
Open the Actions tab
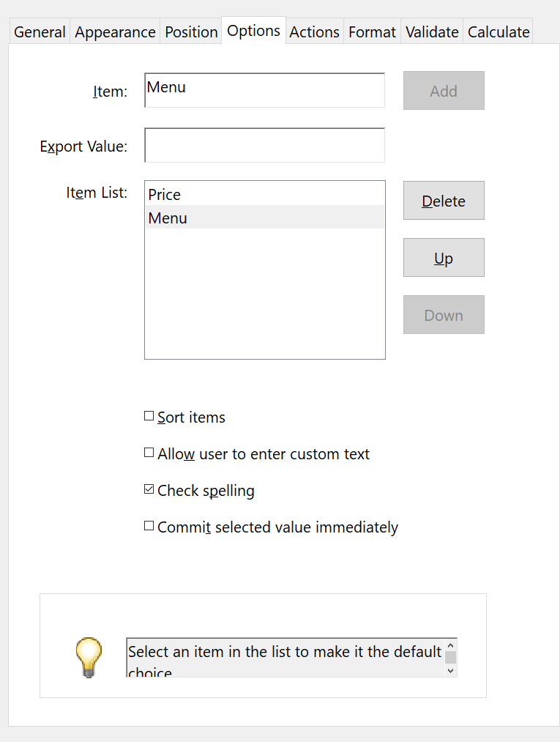tap(314, 31)
